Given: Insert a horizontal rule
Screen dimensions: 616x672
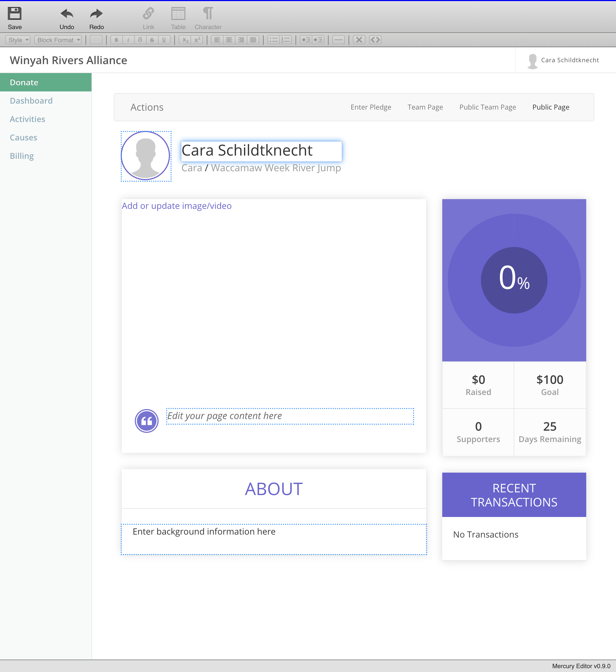Looking at the screenshot, I should pyautogui.click(x=338, y=40).
